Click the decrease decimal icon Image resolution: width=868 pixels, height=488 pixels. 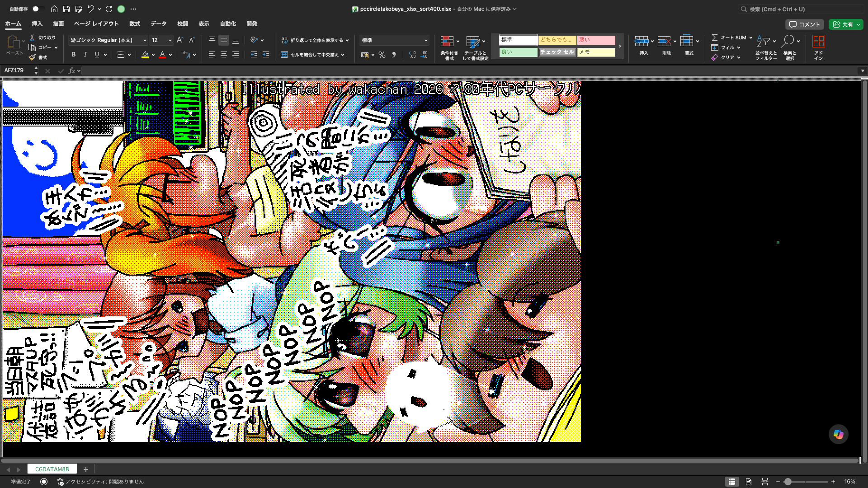pos(424,55)
